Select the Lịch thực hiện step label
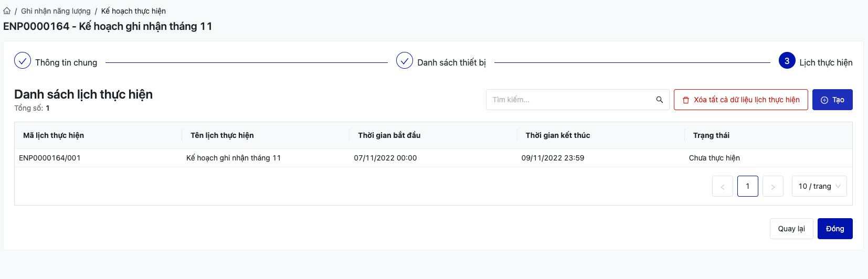Image resolution: width=868 pixels, height=279 pixels. (825, 62)
